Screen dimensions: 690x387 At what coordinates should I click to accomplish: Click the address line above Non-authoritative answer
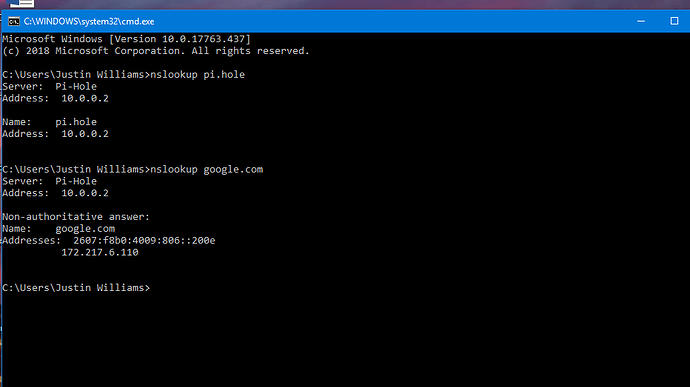click(55, 193)
